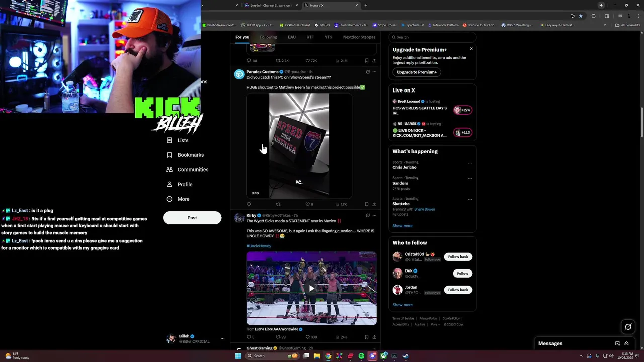
Task: Open more options for Skattebo trend
Action: pos(470,199)
